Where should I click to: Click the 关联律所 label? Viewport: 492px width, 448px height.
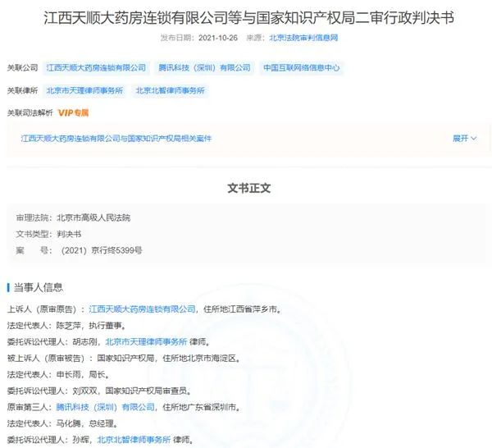click(x=22, y=91)
